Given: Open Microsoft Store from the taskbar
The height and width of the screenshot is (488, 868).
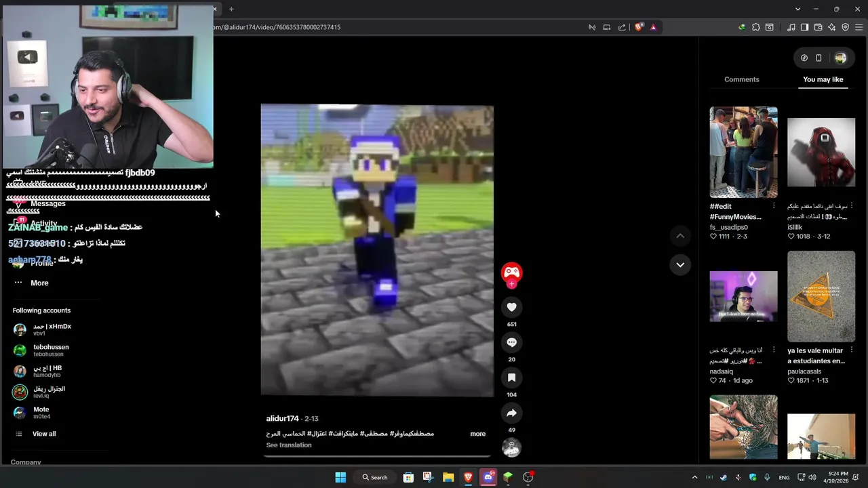Looking at the screenshot, I should click(408, 477).
